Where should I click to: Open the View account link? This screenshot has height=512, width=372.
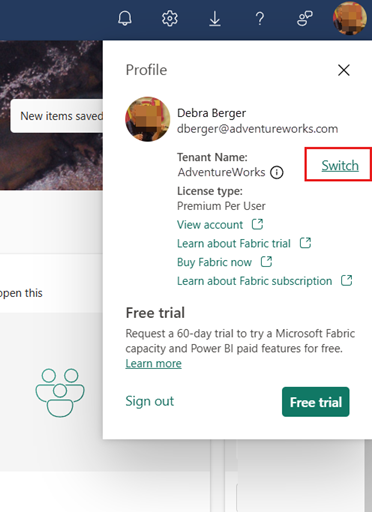point(210,225)
